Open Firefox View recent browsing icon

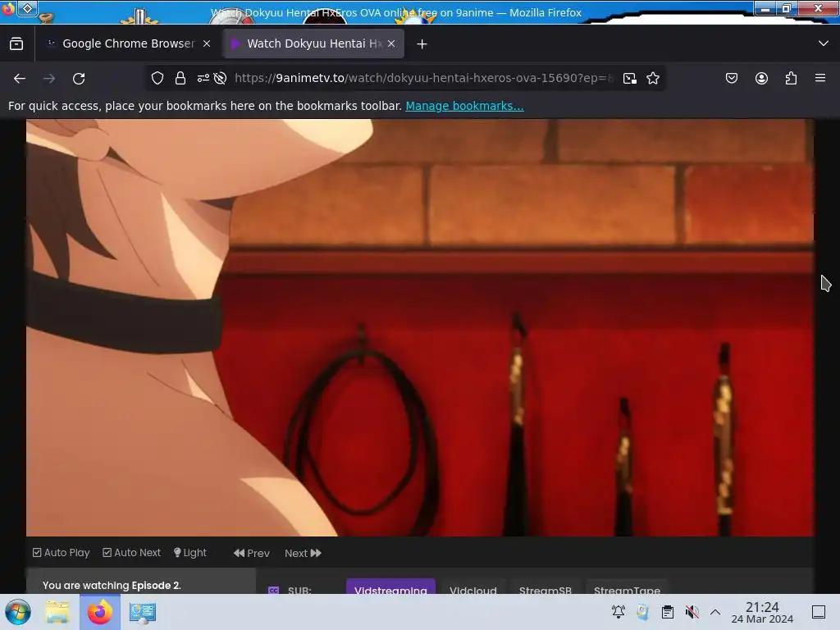[16, 44]
